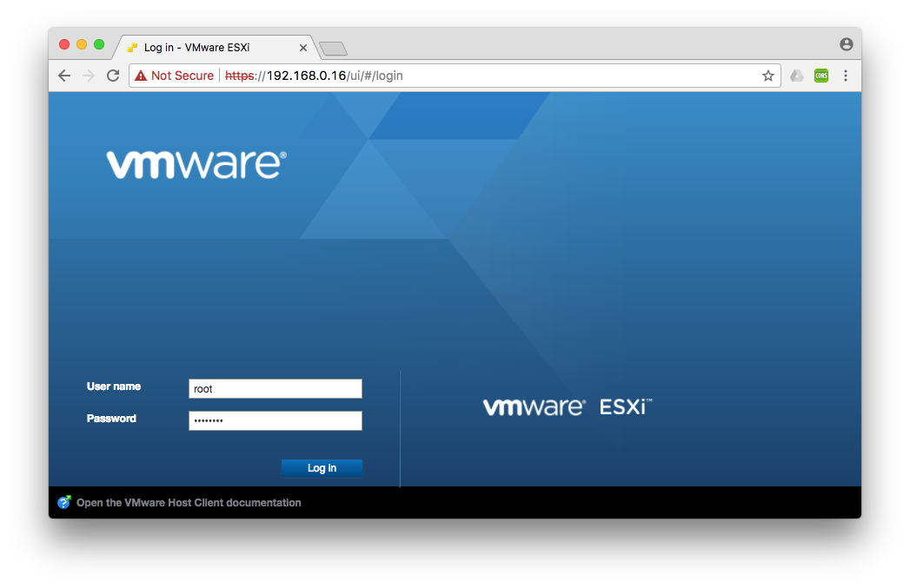Open Chrome three-dot menu
Viewport: 910px width, 588px height.
click(846, 76)
